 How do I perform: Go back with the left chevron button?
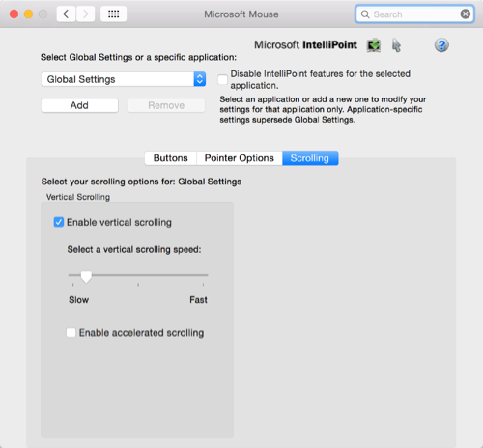coord(66,14)
